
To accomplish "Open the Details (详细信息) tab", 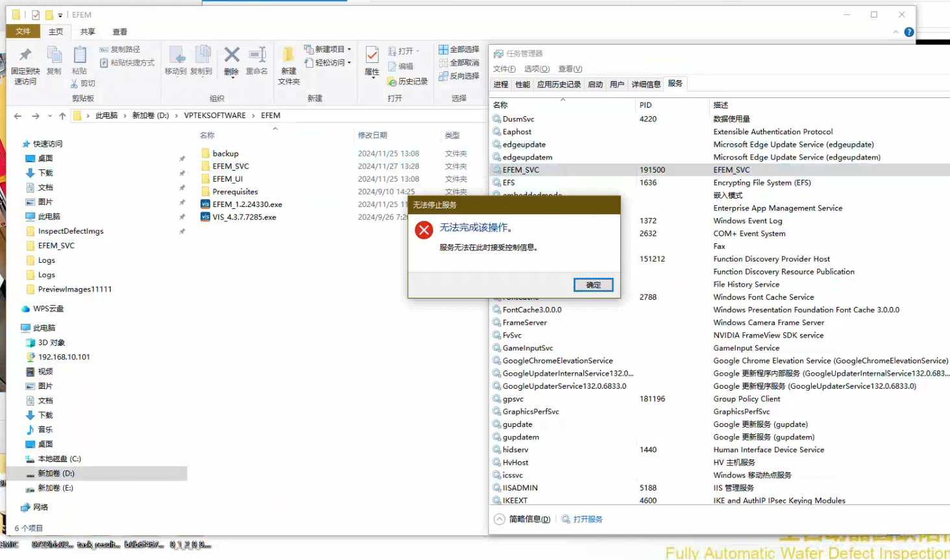I will 646,84.
